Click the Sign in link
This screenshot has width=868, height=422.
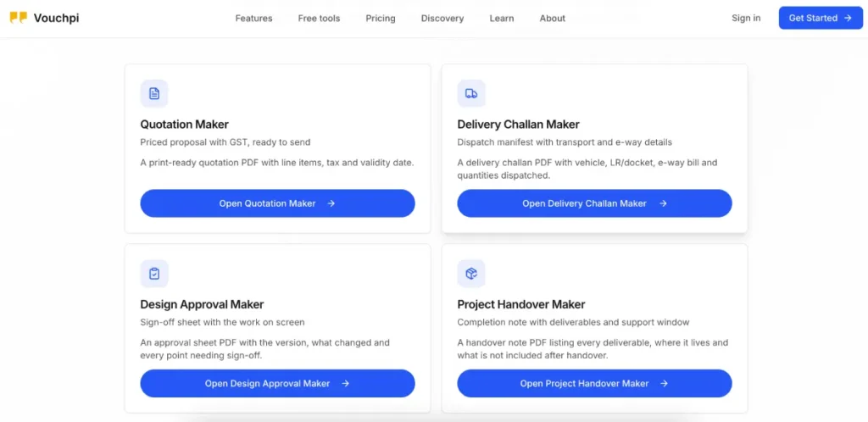point(746,18)
